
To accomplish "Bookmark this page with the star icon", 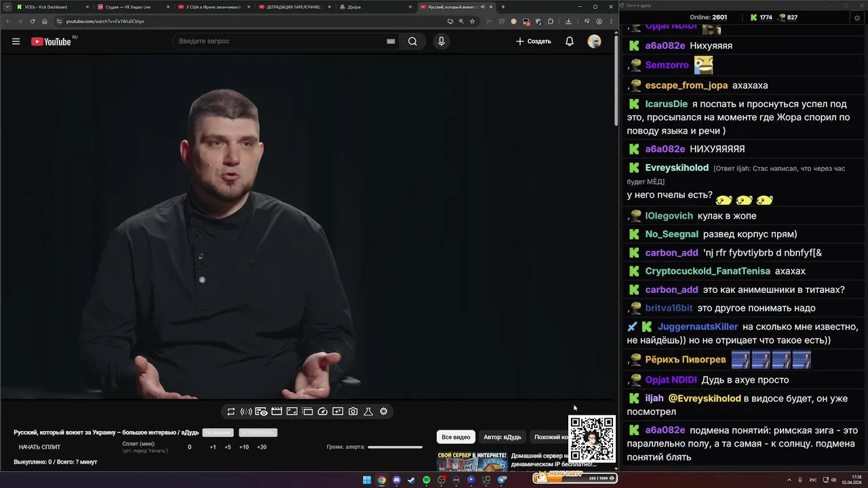I will pos(472,21).
